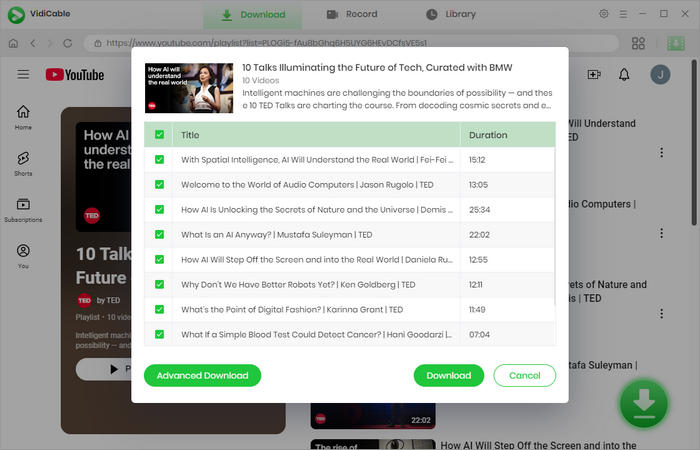Click the TED channel icon by TED
Viewport: 700px width, 450px height.
click(x=84, y=300)
